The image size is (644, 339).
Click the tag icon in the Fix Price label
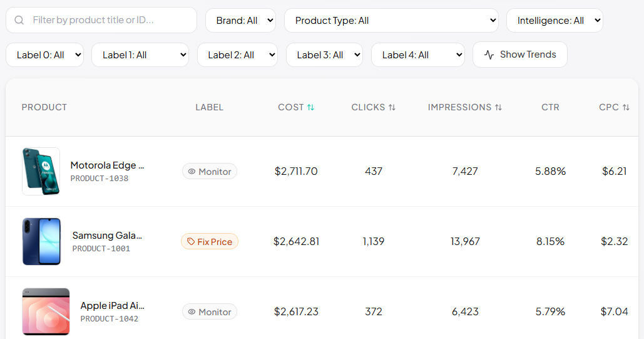191,241
